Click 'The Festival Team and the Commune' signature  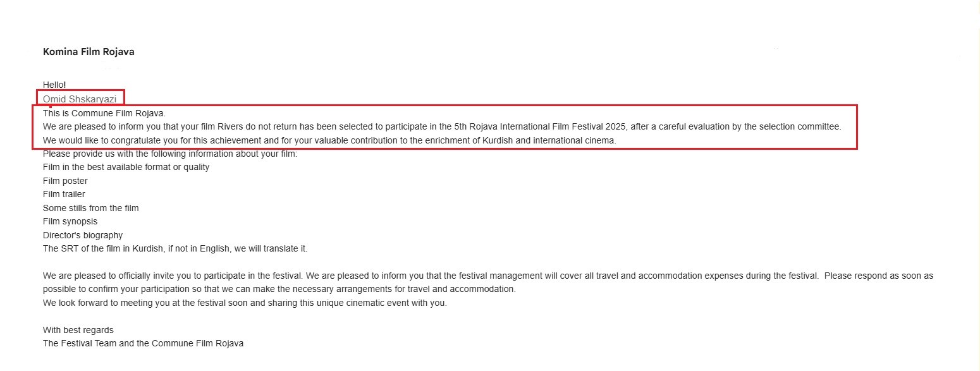pyautogui.click(x=143, y=344)
